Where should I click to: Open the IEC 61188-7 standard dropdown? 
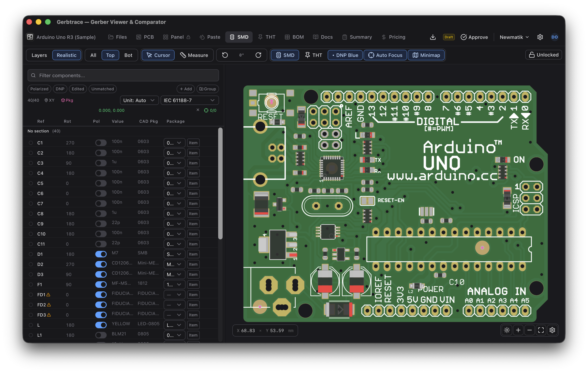click(x=190, y=100)
